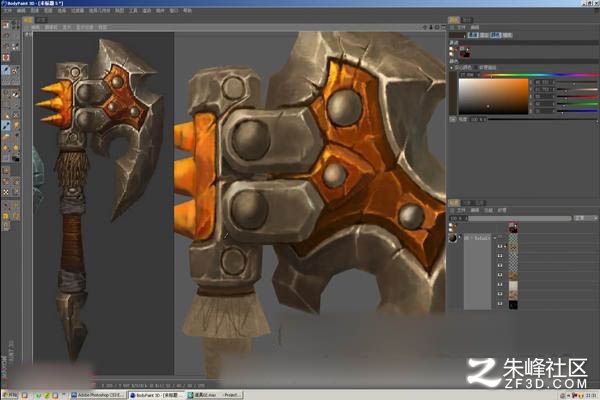
Task: Toggle visibility of the plain beige thumbnail layer
Action: (x=500, y=286)
